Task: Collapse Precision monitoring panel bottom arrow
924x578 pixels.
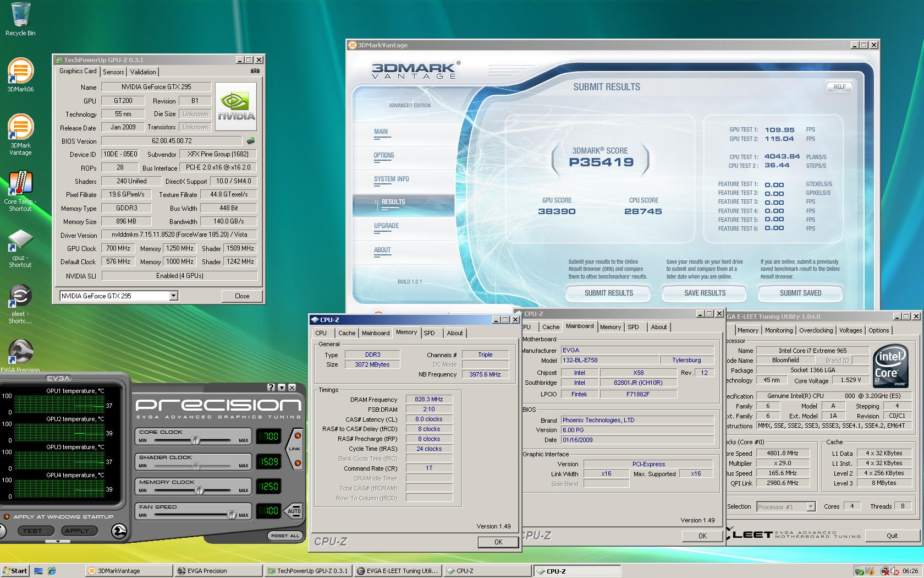Action: point(58,542)
